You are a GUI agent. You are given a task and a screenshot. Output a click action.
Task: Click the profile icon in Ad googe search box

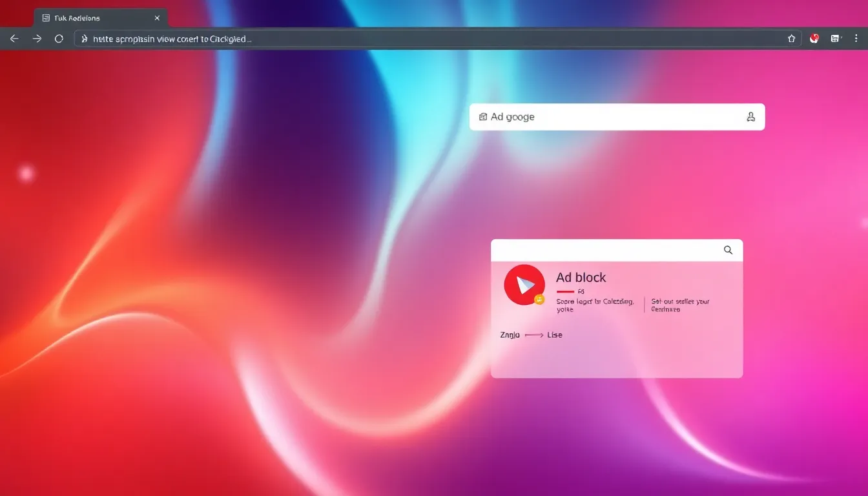click(750, 117)
